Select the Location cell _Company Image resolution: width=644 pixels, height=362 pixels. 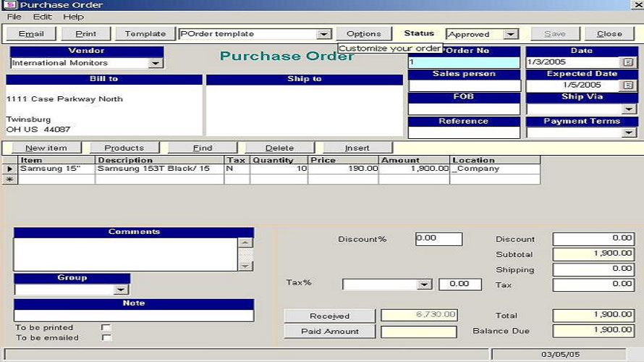(x=495, y=169)
